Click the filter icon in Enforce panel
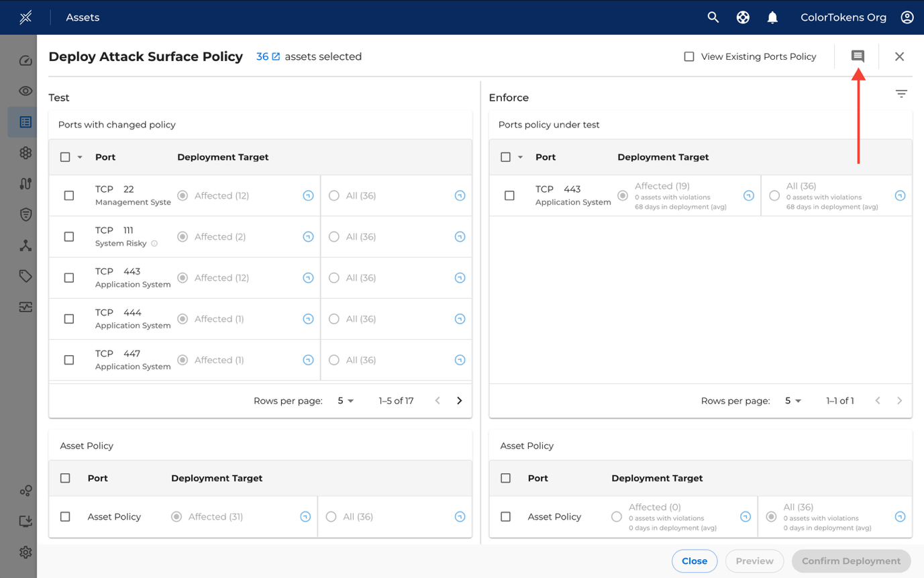The image size is (924, 578). [x=901, y=94]
